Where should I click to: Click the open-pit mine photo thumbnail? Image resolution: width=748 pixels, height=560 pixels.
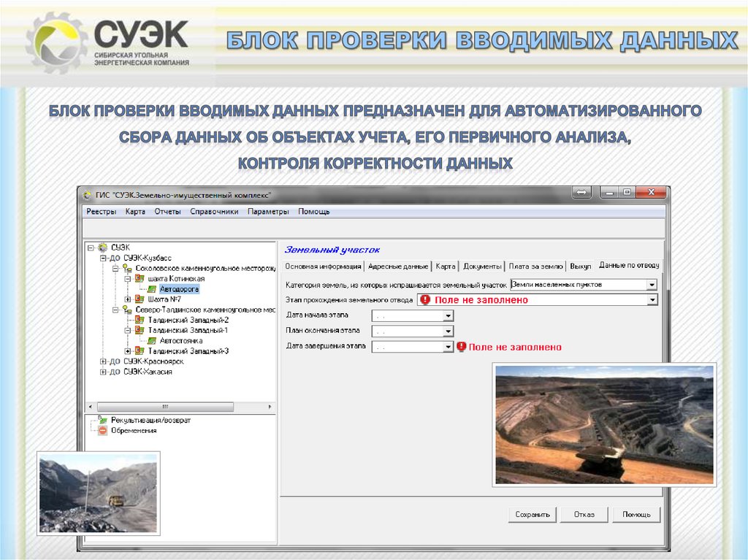[x=604, y=424]
